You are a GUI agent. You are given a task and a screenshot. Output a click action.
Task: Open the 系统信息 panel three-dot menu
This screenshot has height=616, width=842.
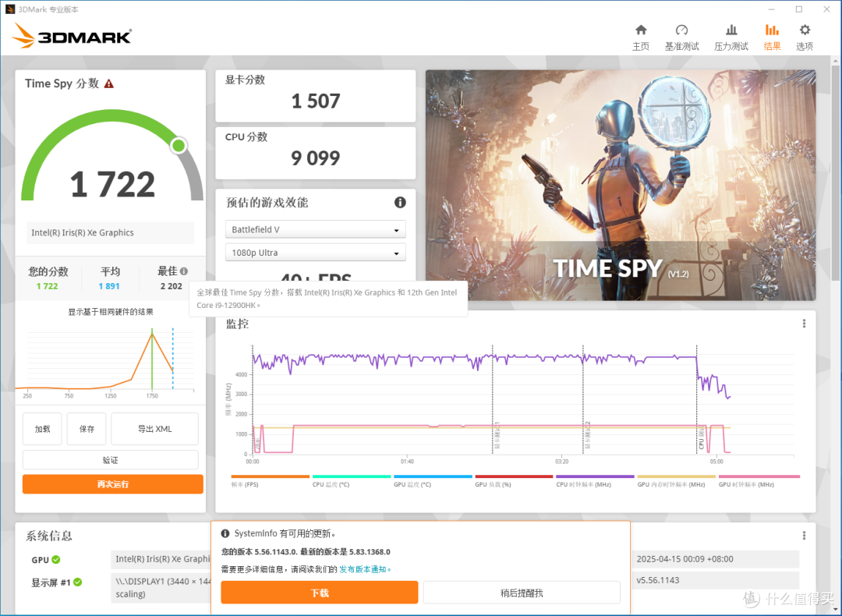coord(804,536)
